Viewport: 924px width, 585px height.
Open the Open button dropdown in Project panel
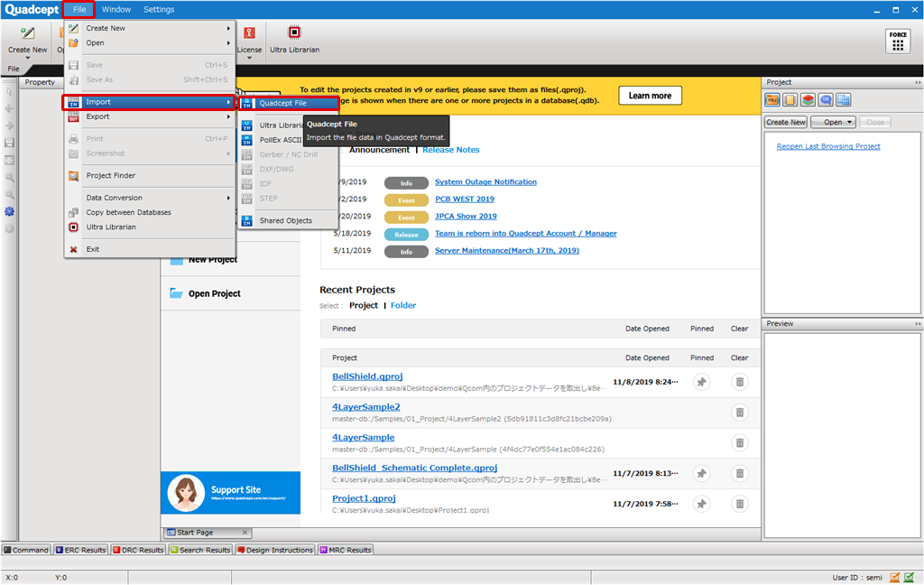[849, 122]
